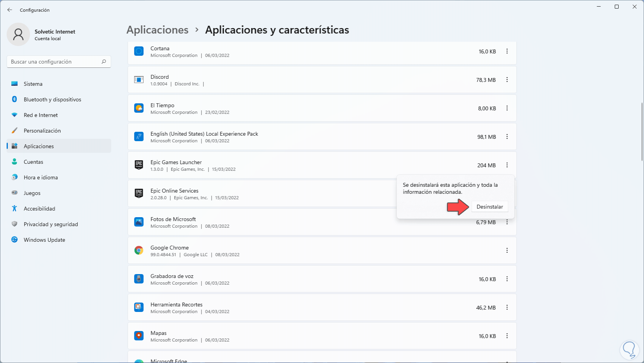This screenshot has height=363, width=644.
Task: Click the English Local Experience Pack icon
Action: click(x=139, y=136)
